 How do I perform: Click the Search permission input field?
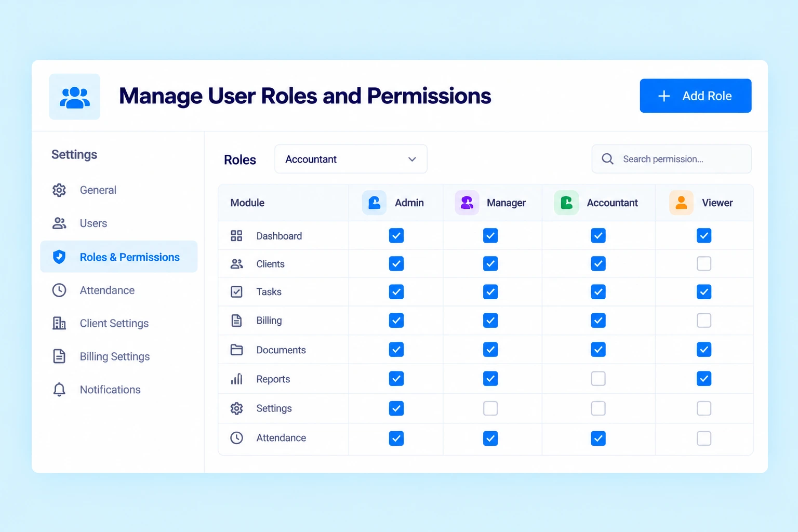pyautogui.click(x=671, y=159)
